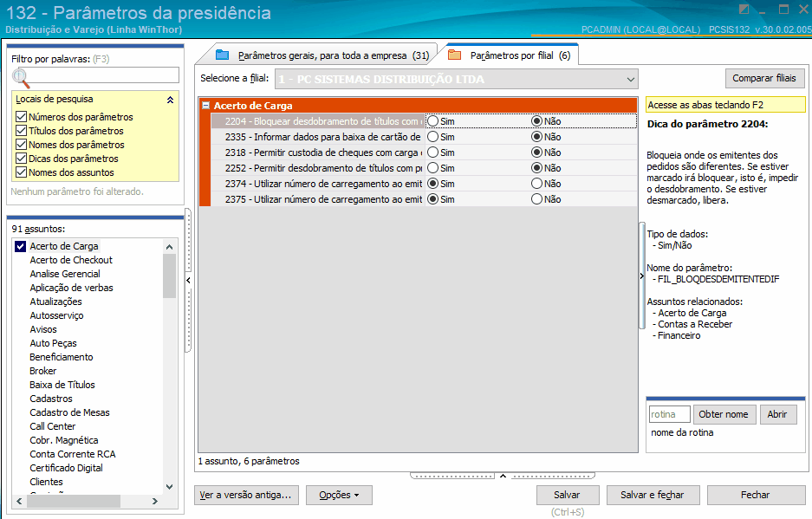Viewport: 812px width, 519px height.
Task: Select Não for parameter 2204
Action: coord(536,121)
